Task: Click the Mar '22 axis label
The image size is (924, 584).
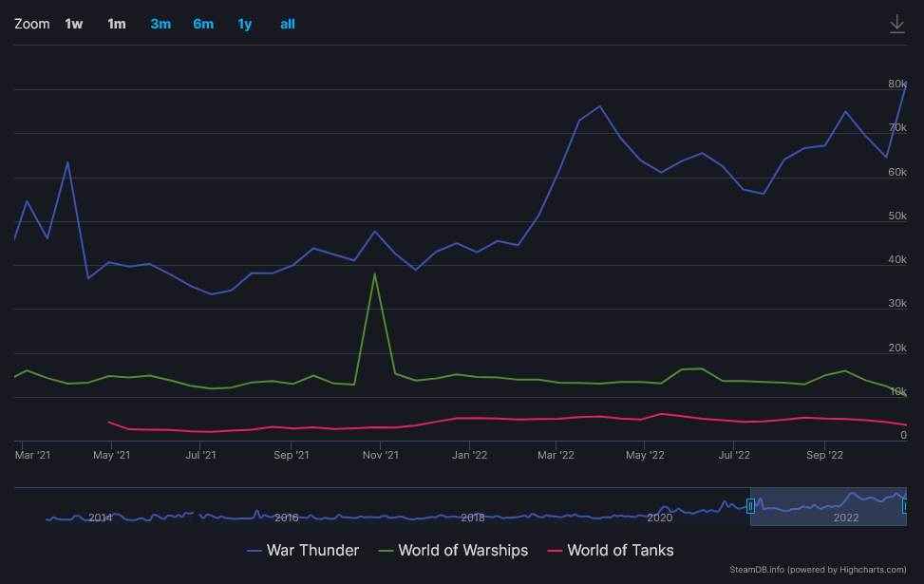Action: tap(556, 455)
